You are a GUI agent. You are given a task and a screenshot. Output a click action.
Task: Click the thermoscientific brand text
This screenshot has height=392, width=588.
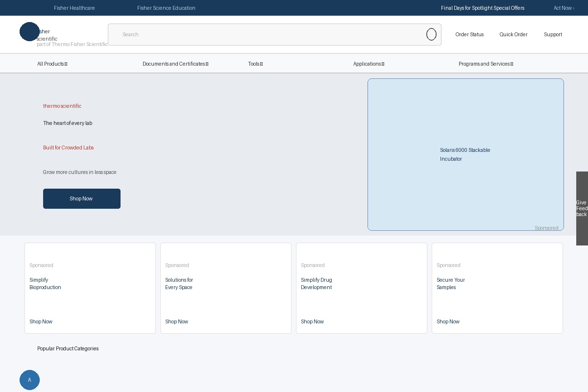pyautogui.click(x=62, y=106)
